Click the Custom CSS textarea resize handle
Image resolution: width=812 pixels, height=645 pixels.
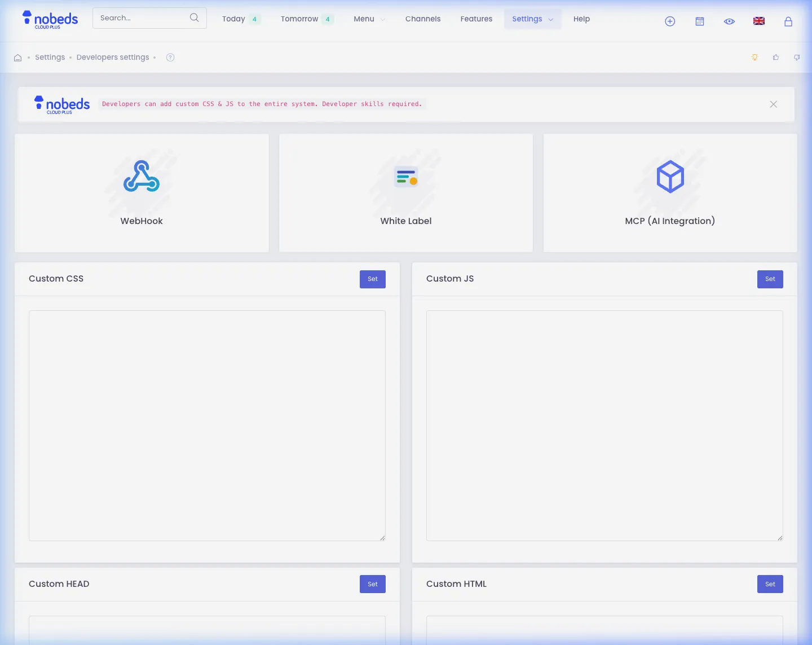pyautogui.click(x=382, y=538)
